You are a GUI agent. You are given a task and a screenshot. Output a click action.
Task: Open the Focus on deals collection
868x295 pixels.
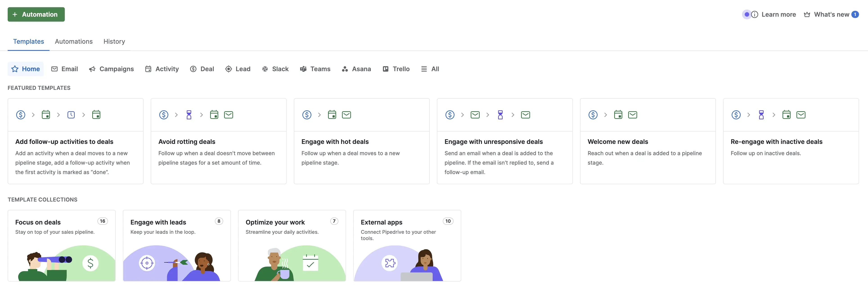[61, 245]
